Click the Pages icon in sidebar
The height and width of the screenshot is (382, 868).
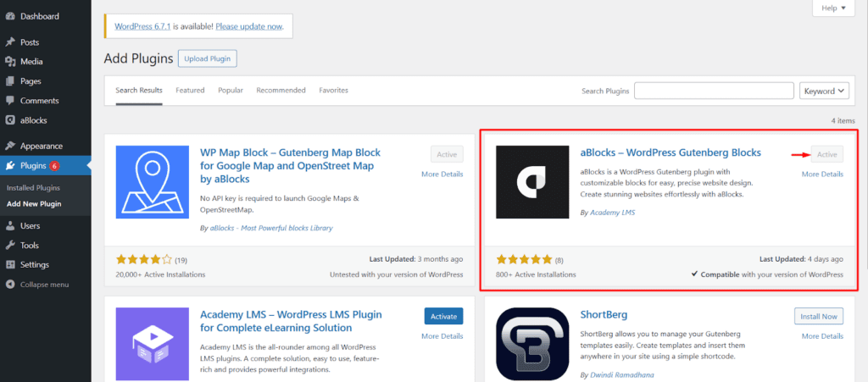tap(10, 81)
